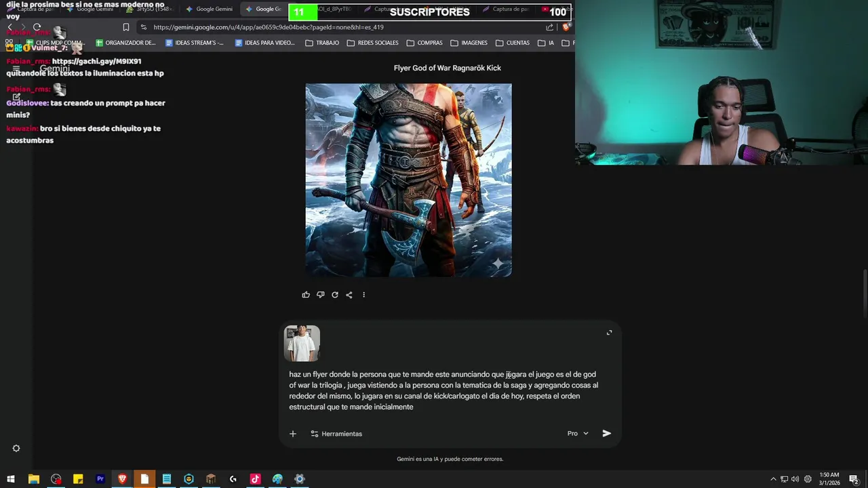Click the browser share page icon

[x=549, y=27]
